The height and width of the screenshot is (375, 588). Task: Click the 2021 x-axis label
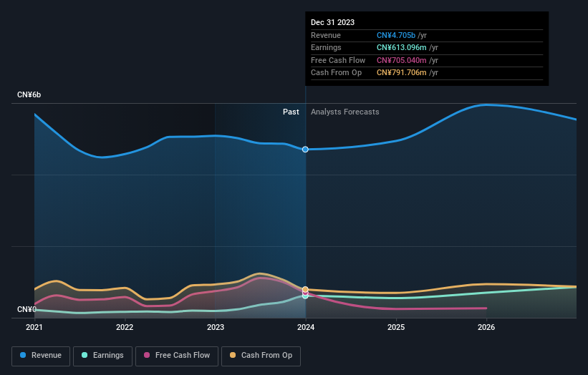34,328
